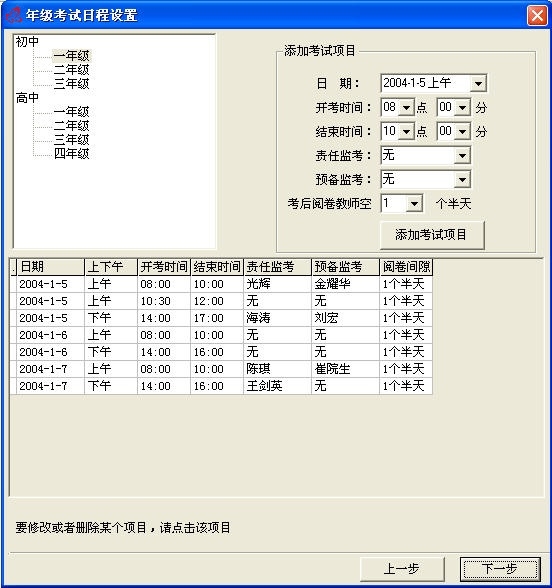
Task: Open the 日期 date dropdown
Action: (x=478, y=83)
